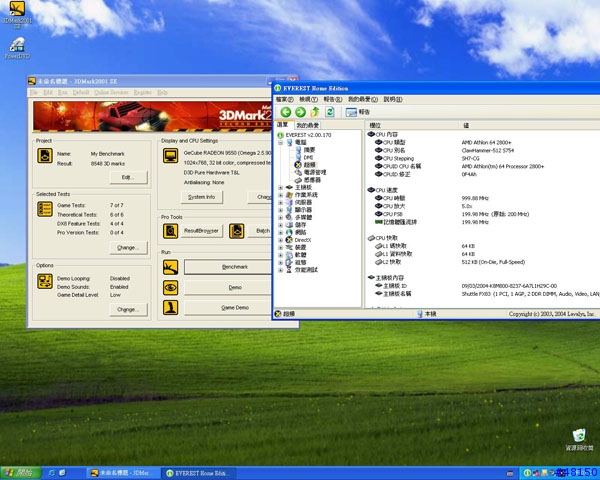
Task: Open the EVEREST 報告 report toolbar button
Action: coord(357,112)
